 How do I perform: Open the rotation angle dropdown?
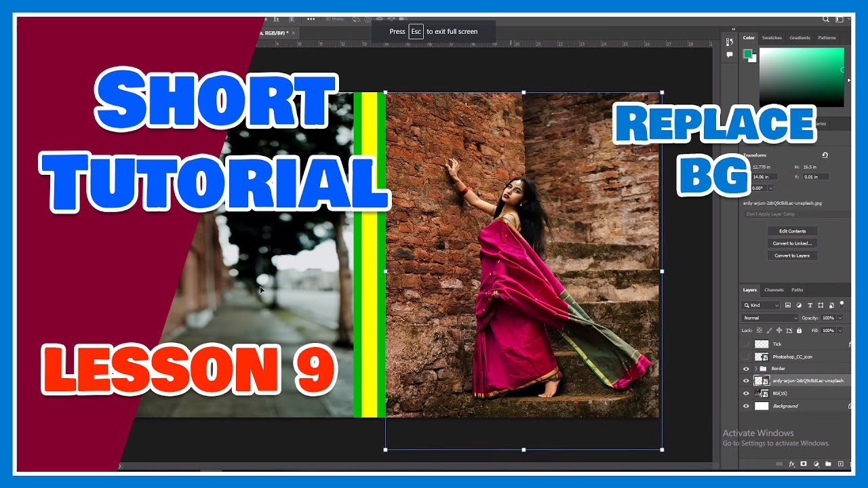(771, 188)
